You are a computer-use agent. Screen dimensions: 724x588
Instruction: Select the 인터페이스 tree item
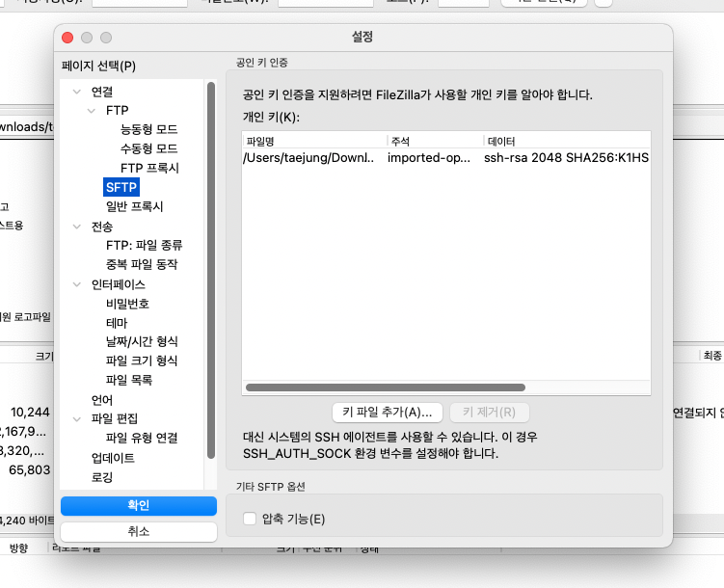coord(119,284)
